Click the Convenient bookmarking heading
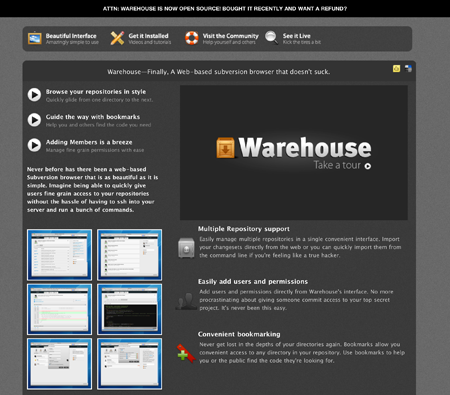The image size is (450, 395). pyautogui.click(x=239, y=334)
